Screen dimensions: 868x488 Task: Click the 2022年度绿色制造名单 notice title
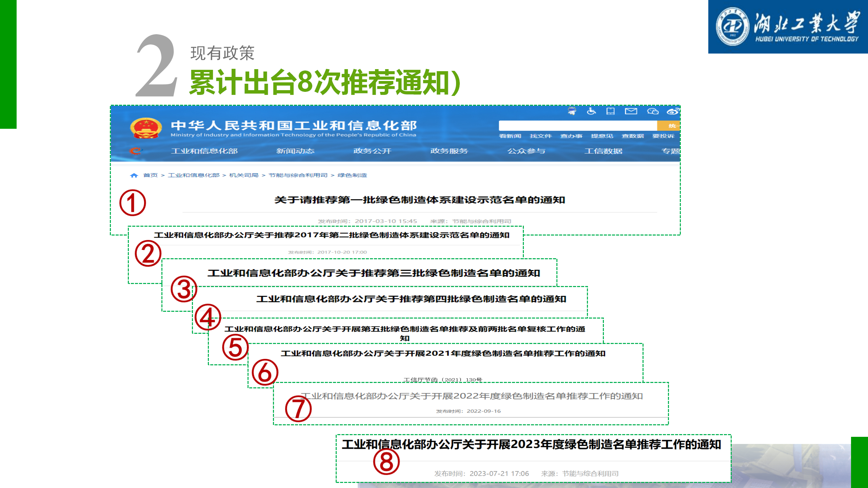pyautogui.click(x=472, y=396)
